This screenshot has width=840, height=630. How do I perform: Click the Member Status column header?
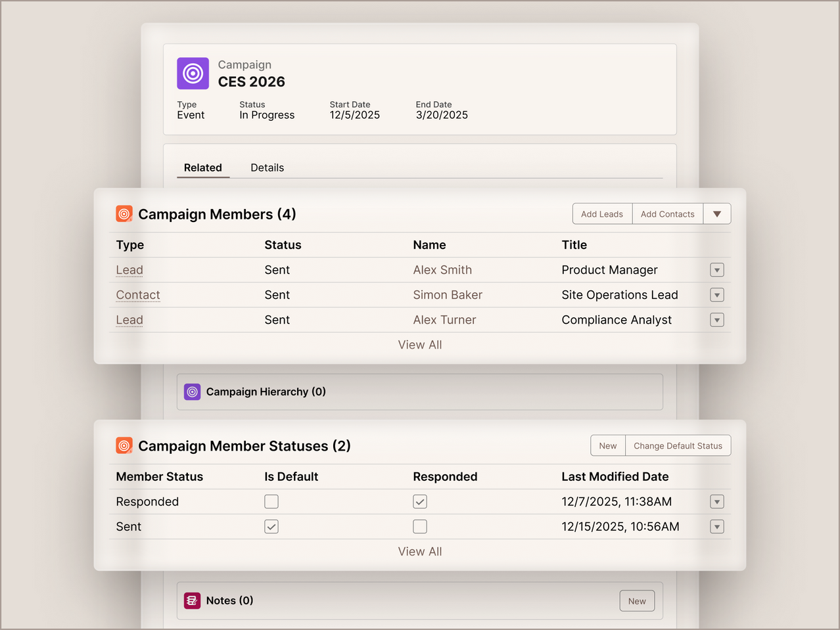tap(160, 477)
